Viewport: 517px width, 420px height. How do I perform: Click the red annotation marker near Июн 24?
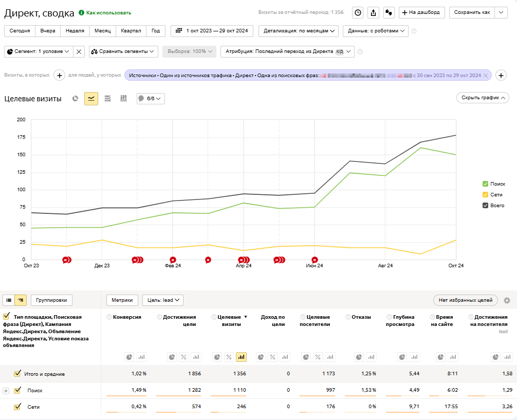(x=315, y=260)
